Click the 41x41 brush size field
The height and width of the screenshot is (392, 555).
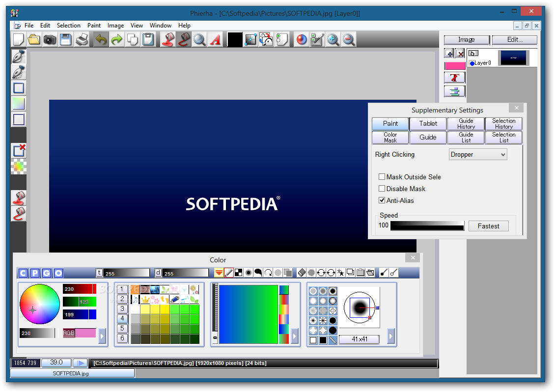click(x=359, y=339)
